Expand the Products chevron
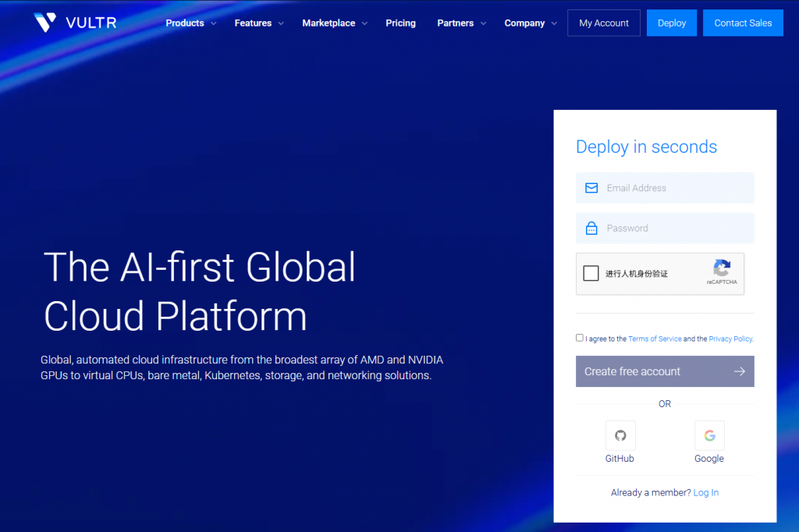Screen dimensions: 799x532 point(214,23)
